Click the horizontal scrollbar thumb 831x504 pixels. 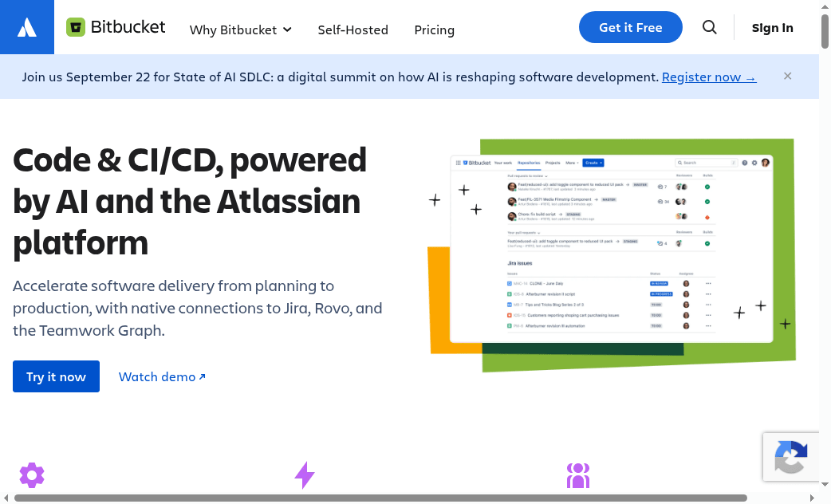tap(380, 498)
